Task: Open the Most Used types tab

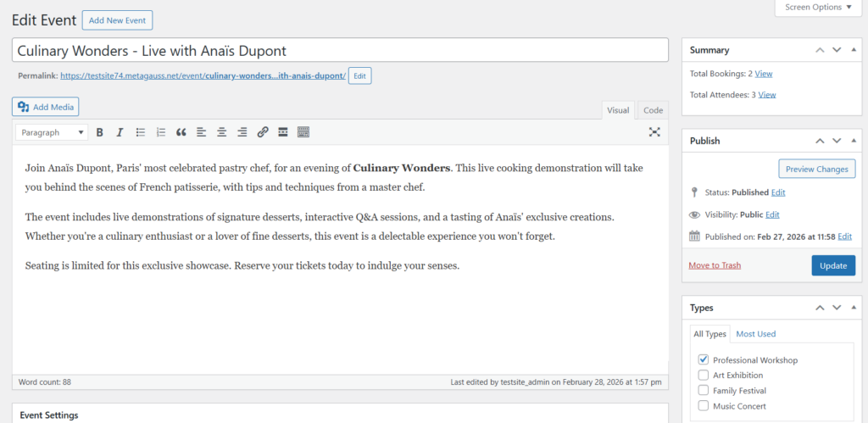Action: click(x=755, y=334)
